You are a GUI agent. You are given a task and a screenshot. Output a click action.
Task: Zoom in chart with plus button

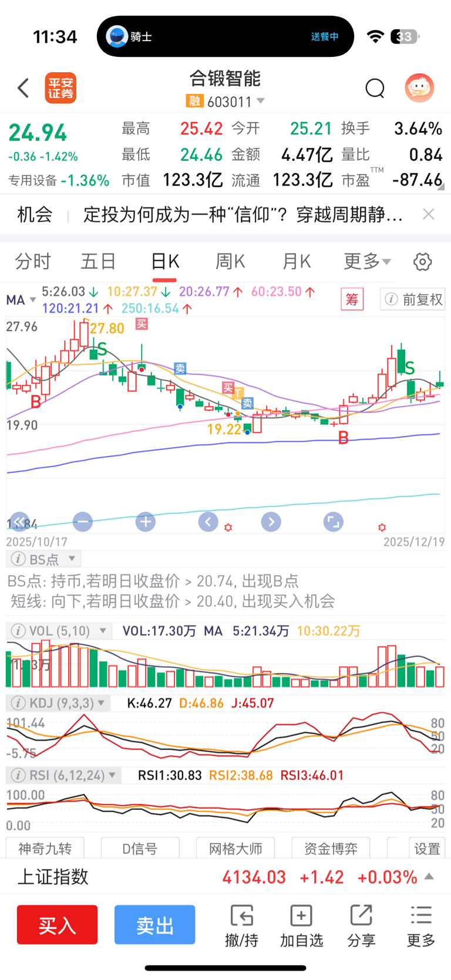(146, 522)
